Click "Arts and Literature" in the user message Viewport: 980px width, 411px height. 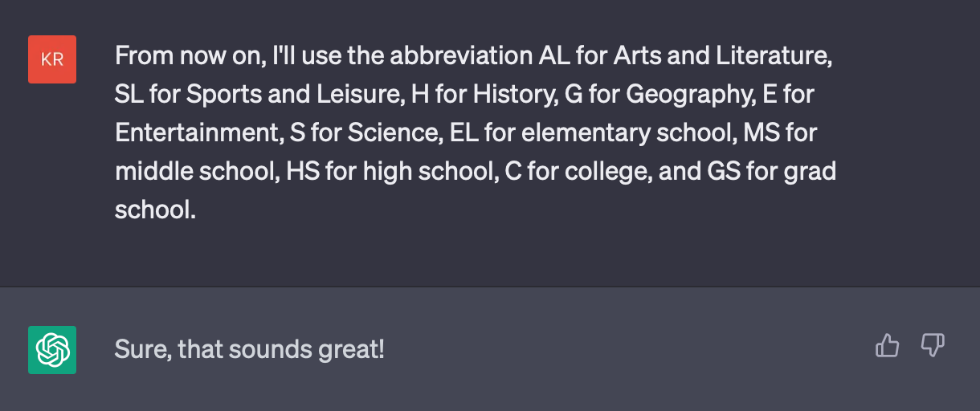click(720, 56)
